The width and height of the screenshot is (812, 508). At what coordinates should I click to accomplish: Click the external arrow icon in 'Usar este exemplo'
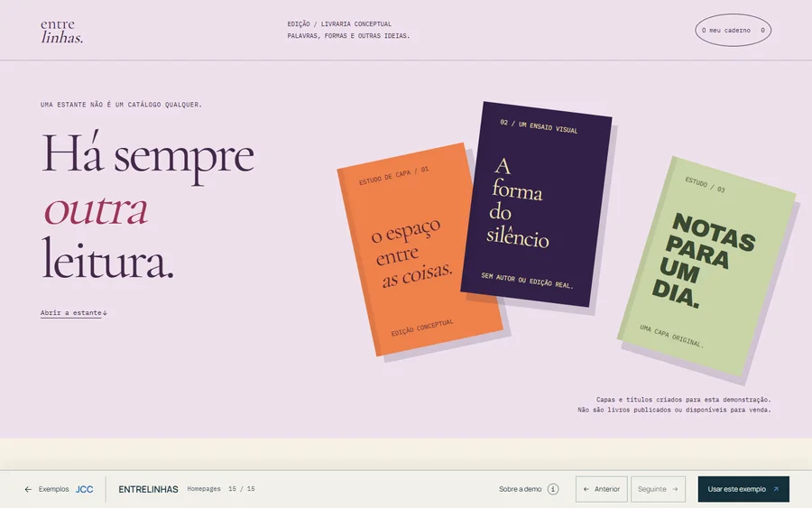[x=776, y=489]
